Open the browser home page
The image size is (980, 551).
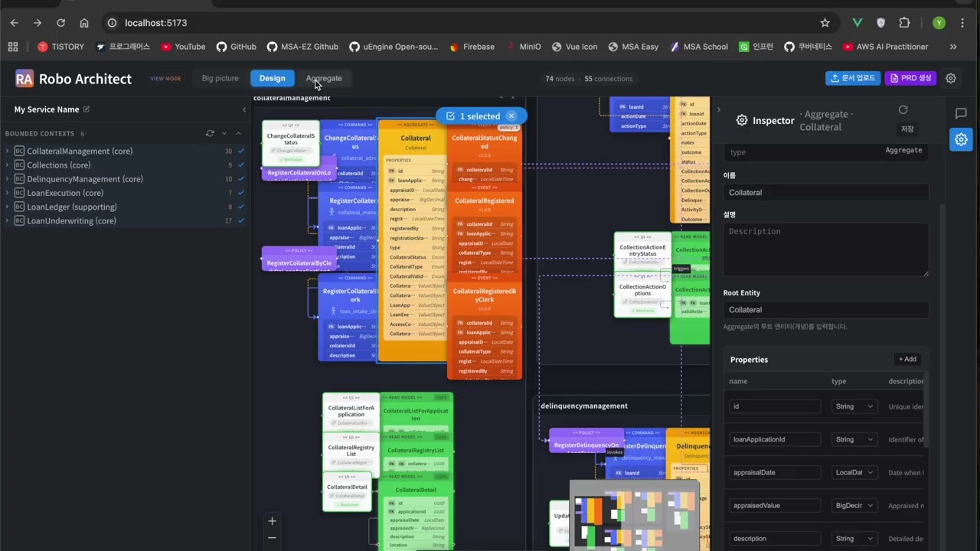coord(84,23)
